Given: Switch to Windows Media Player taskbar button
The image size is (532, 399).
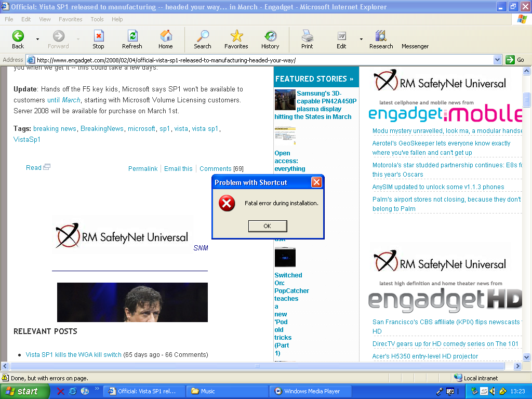Looking at the screenshot, I should (x=311, y=391).
